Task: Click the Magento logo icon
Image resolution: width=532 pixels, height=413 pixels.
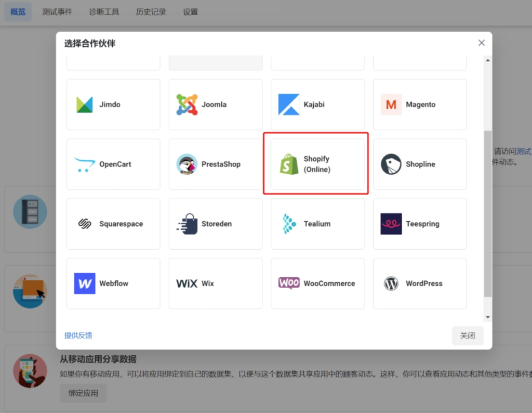Action: click(x=391, y=105)
